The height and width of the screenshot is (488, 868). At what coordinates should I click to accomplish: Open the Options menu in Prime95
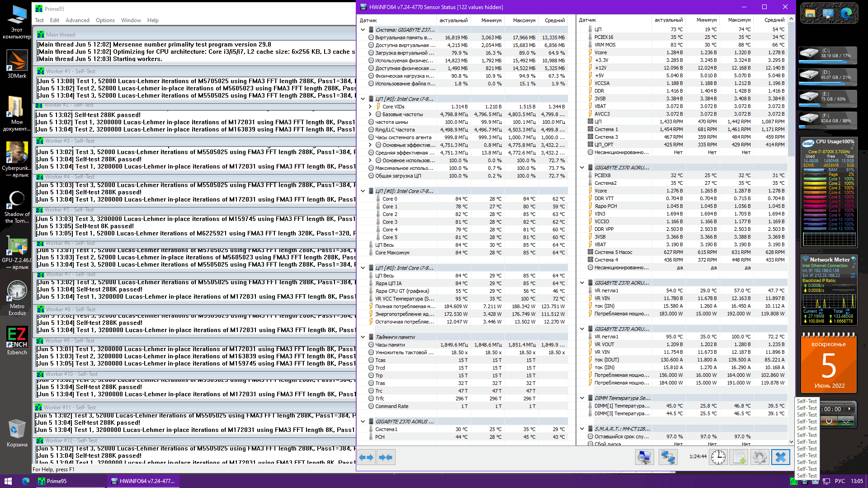pyautogui.click(x=105, y=20)
